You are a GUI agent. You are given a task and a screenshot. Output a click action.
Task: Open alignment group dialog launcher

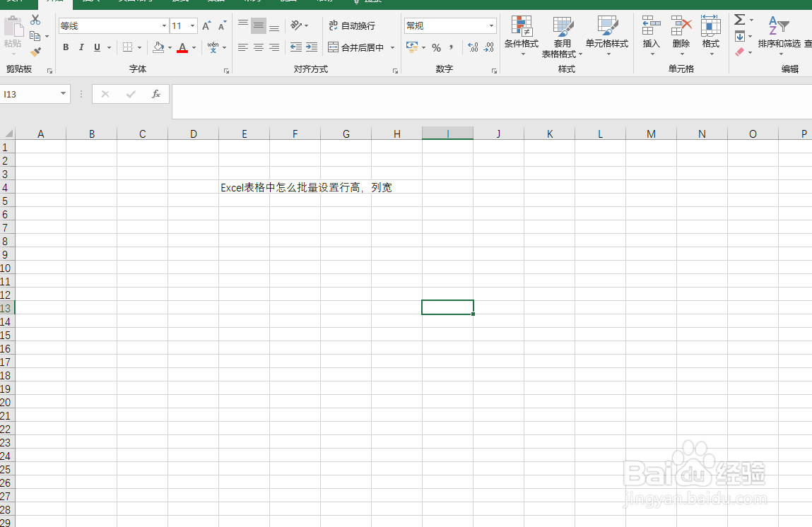point(395,71)
